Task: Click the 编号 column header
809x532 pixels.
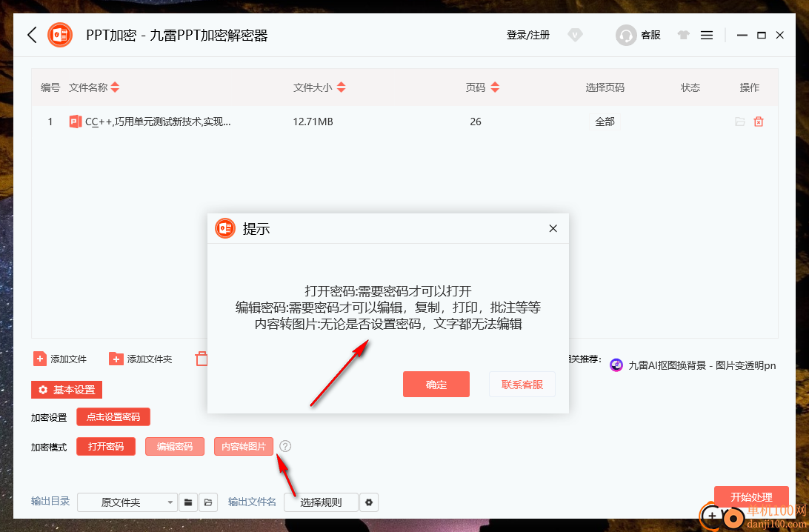Action: click(x=50, y=87)
